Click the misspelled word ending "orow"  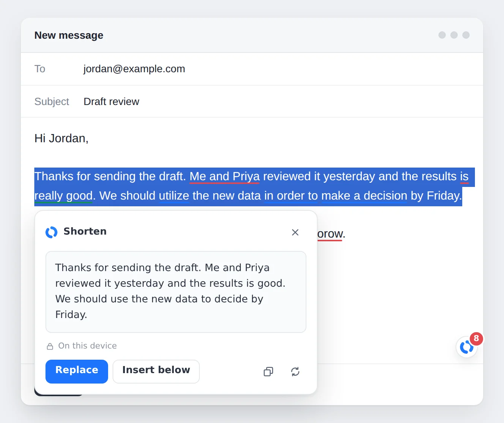[330, 234]
